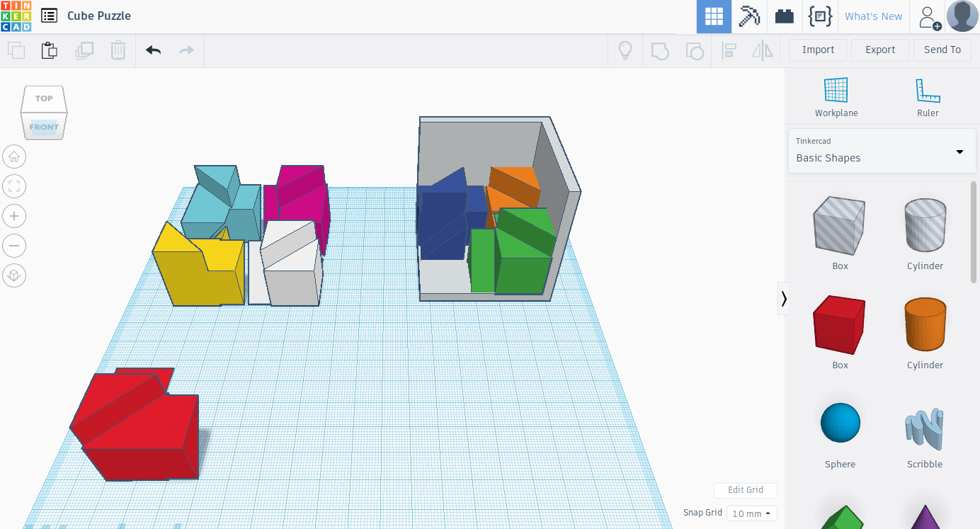Invite people with add-user icon
Viewport: 980px width, 529px height.
point(929,16)
